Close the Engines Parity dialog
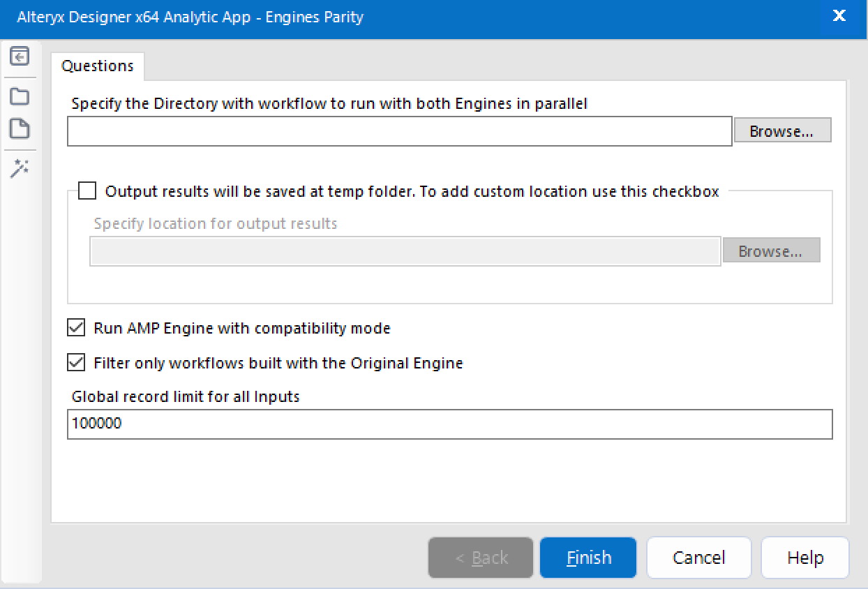 click(839, 16)
